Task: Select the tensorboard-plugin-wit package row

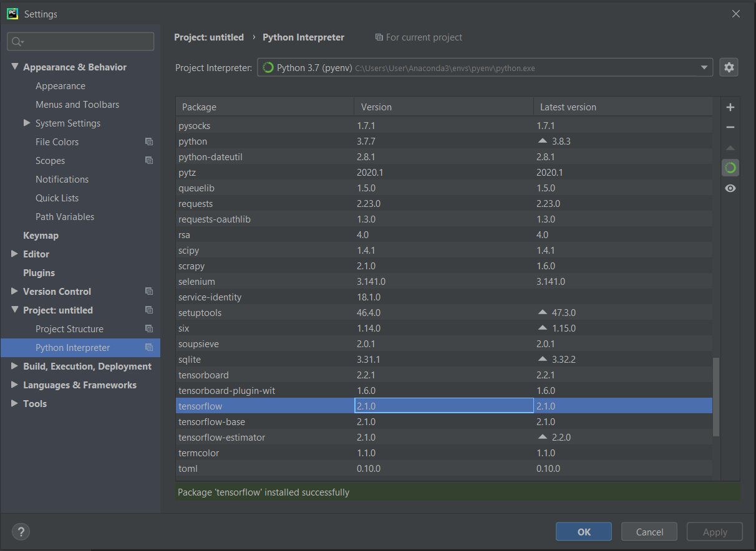Action: [444, 391]
